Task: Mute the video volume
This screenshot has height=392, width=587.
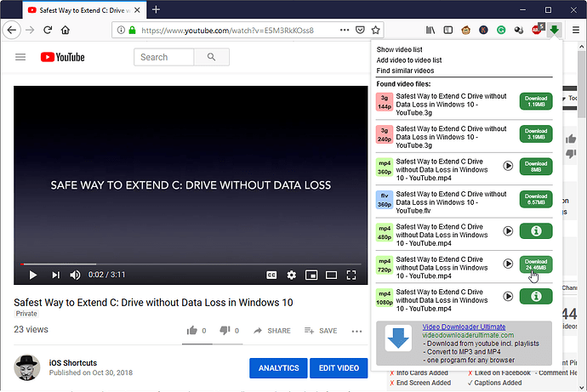Action: 75,275
